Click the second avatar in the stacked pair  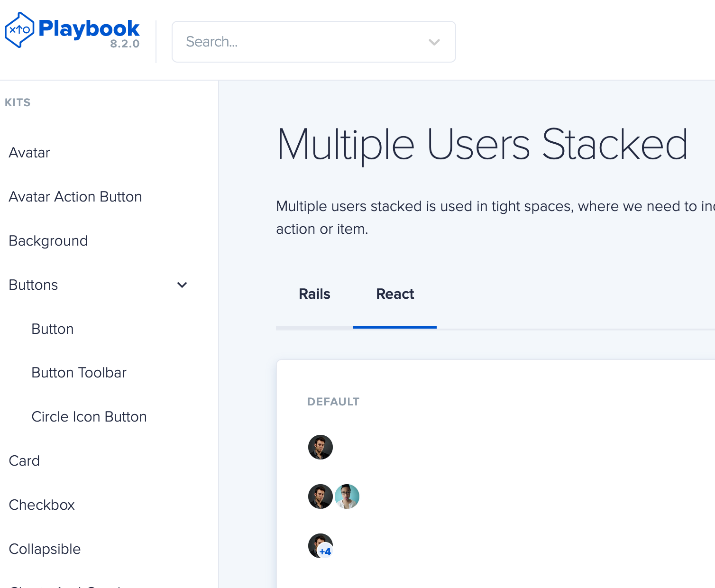pos(347,496)
